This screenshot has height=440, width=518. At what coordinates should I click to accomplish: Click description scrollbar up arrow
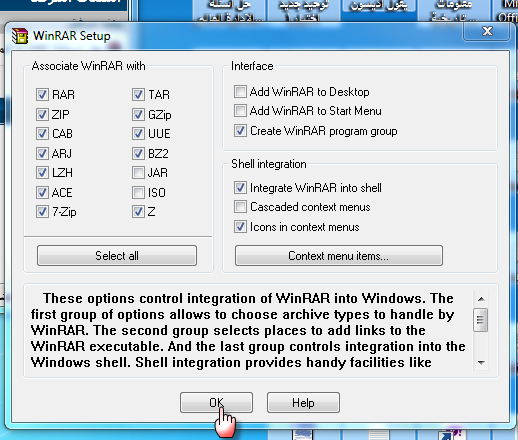[x=481, y=299]
